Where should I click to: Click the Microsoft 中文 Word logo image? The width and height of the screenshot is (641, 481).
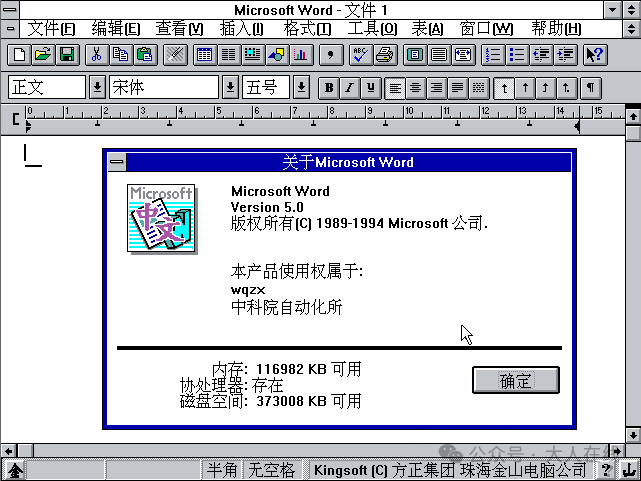pos(162,219)
